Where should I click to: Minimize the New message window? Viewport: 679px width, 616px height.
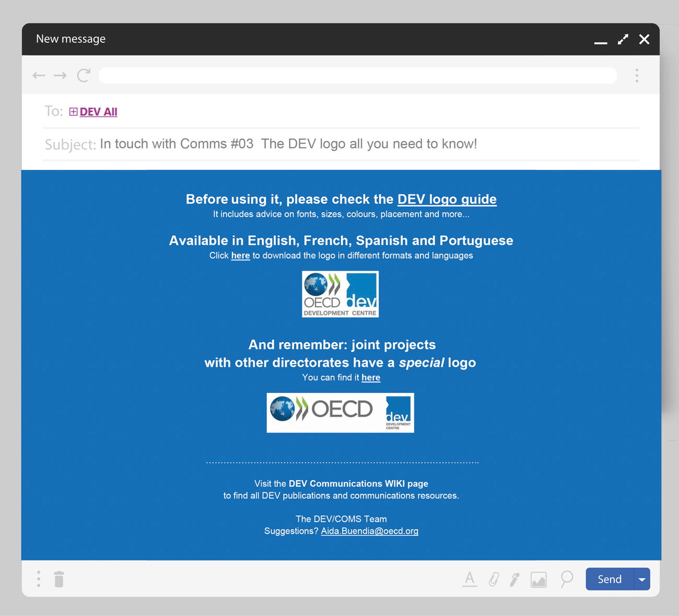(x=601, y=43)
